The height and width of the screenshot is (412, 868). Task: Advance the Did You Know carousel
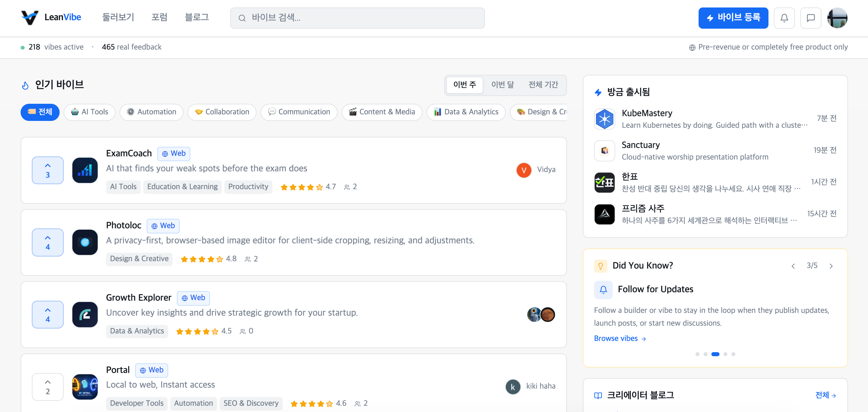831,266
